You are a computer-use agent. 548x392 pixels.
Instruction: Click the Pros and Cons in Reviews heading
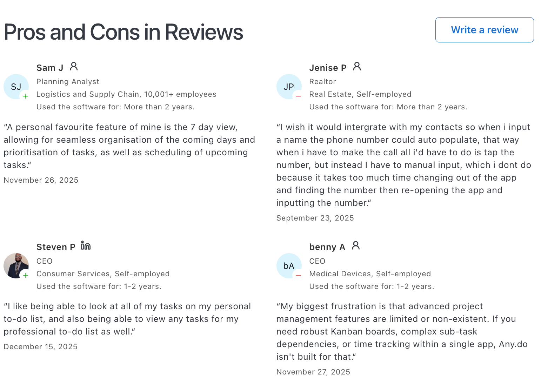(123, 32)
